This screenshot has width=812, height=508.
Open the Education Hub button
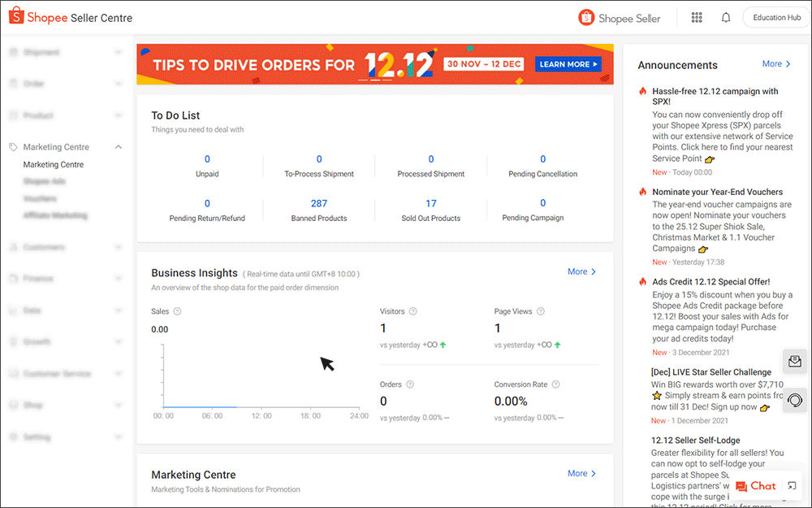point(775,18)
